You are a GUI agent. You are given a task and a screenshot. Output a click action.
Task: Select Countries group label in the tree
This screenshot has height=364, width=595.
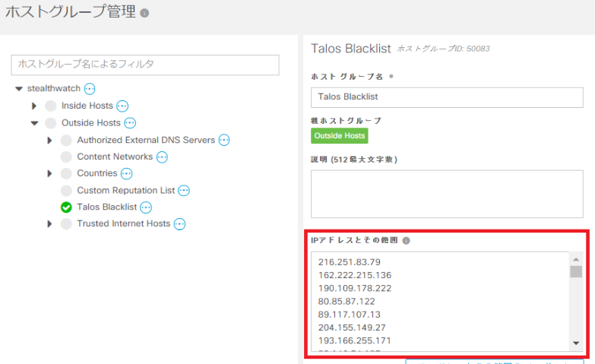pyautogui.click(x=97, y=173)
